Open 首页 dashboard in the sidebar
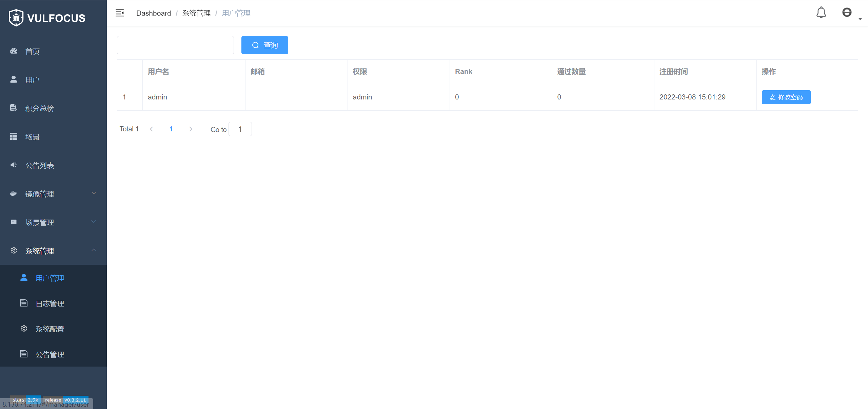868x409 pixels. [33, 52]
